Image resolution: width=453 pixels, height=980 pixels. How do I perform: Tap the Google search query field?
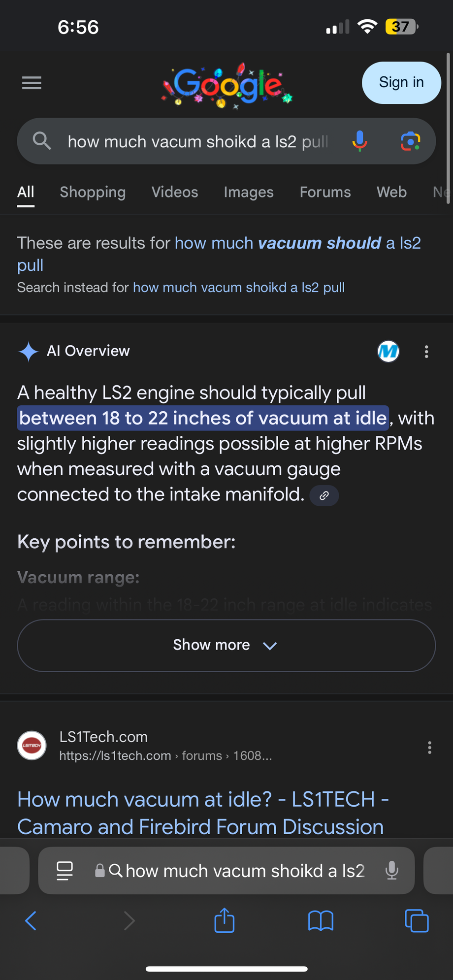(x=197, y=142)
